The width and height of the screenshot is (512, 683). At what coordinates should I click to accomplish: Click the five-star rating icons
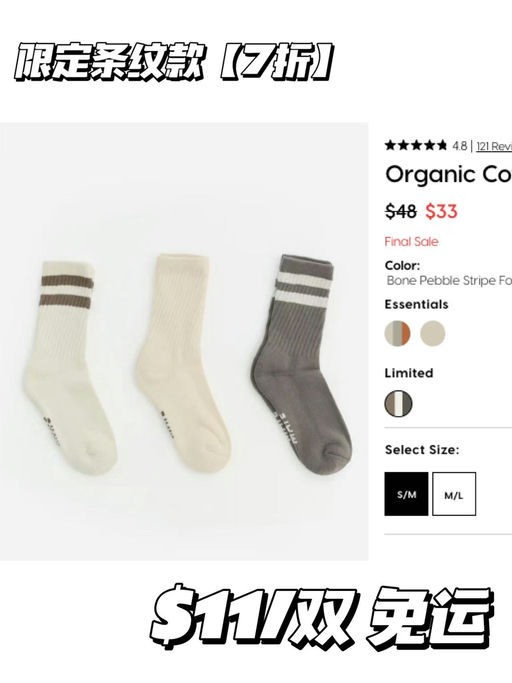[416, 145]
